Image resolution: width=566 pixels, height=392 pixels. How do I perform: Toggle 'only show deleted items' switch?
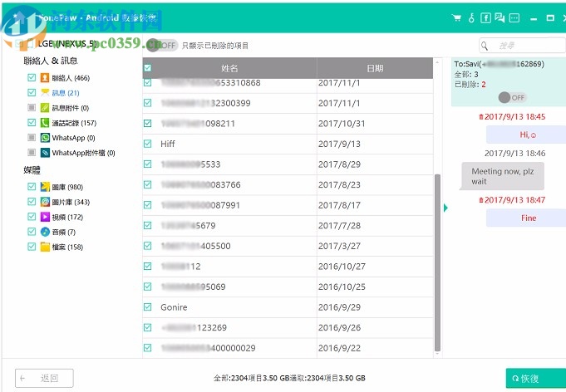tap(162, 46)
